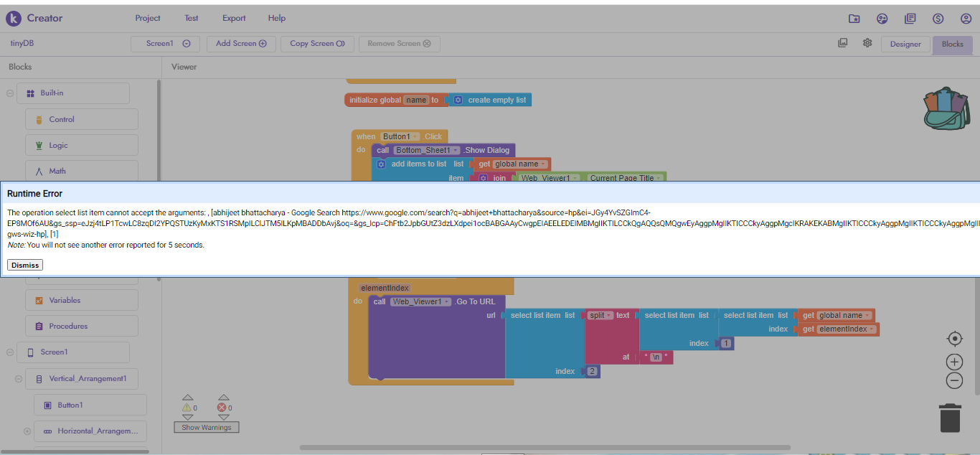Expand the Horizontal_Arrangement tree node
Image resolution: width=980 pixels, height=455 pixels.
click(x=27, y=431)
